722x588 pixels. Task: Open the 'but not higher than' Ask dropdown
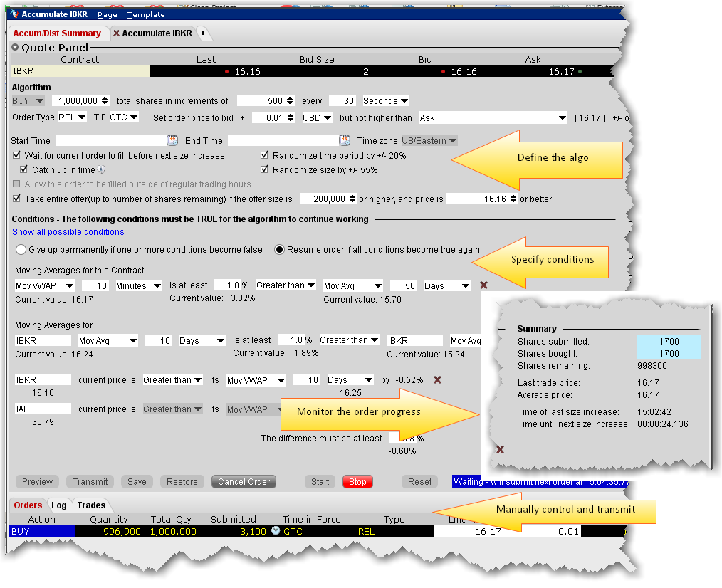click(492, 117)
